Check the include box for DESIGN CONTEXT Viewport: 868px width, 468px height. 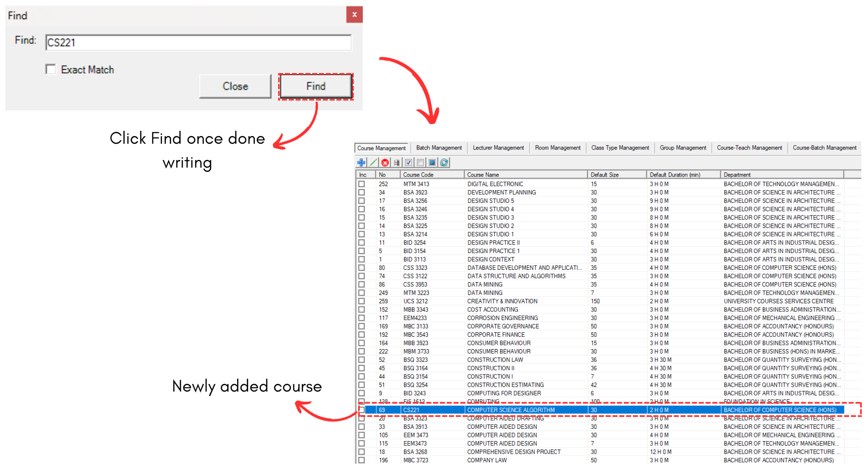point(362,259)
